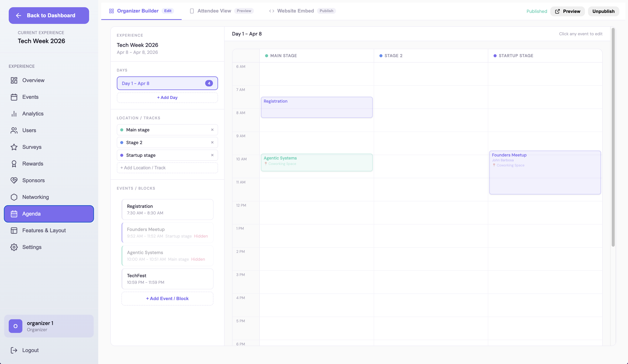Click the Logout arrow icon
This screenshot has height=364, width=628.
14,350
